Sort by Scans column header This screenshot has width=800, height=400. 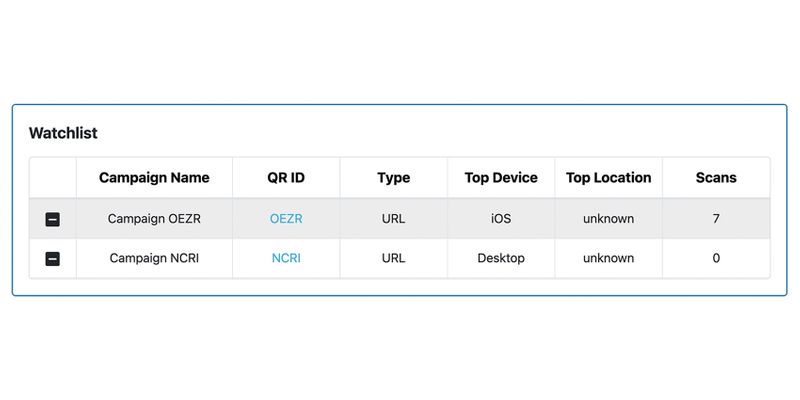coord(716,178)
